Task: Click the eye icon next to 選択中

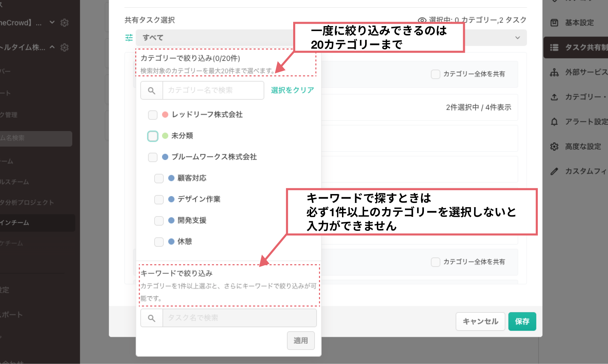Action: coord(422,20)
